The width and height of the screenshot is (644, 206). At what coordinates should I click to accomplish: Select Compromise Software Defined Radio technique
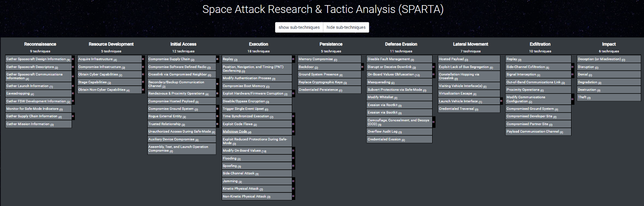point(182,67)
